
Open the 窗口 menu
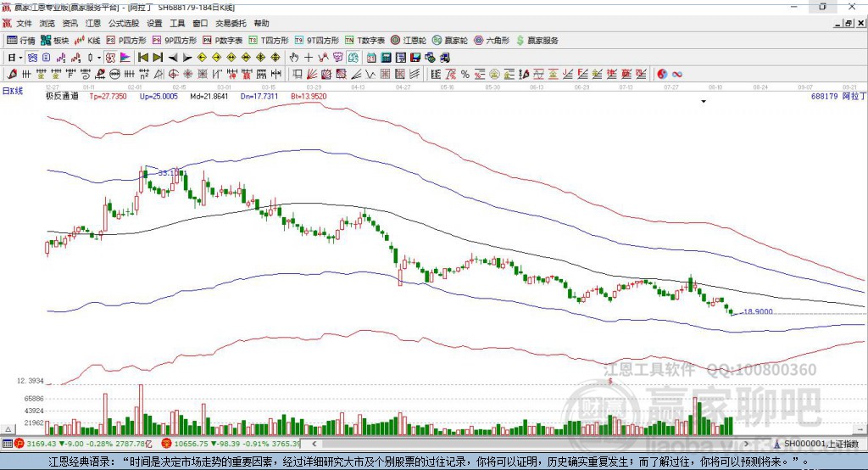coord(200,23)
